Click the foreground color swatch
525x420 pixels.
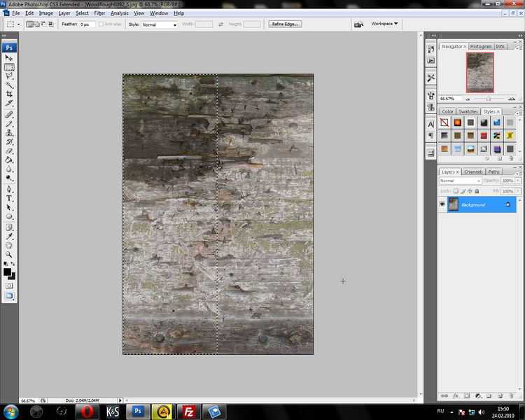(7, 272)
